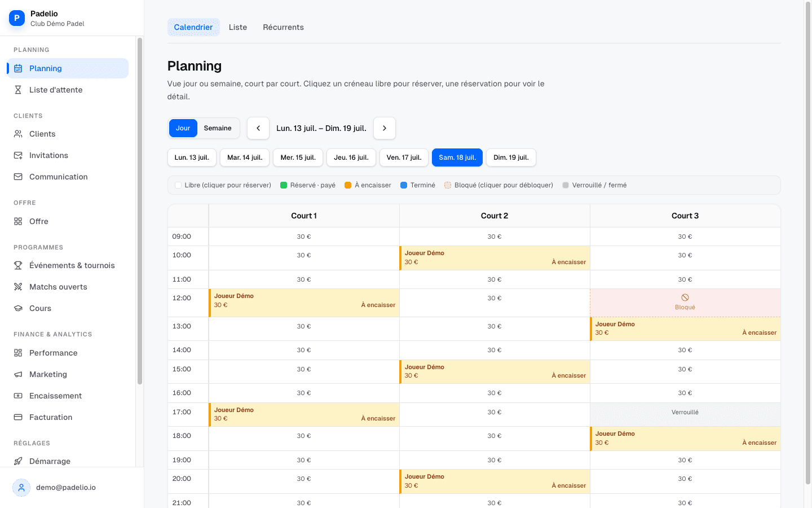The image size is (812, 508).
Task: Click the trophy icon for Événements & tournois
Action: 18,265
